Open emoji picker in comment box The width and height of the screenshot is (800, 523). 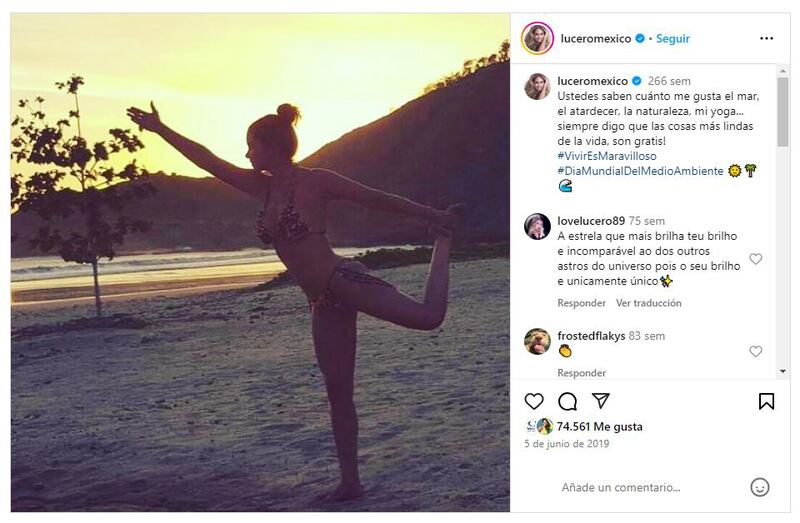[760, 487]
